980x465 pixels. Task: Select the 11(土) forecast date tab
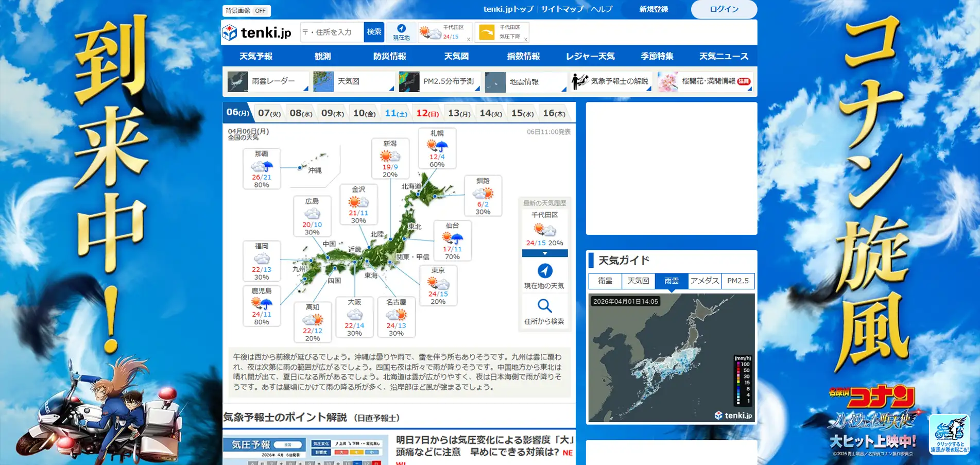pyautogui.click(x=396, y=113)
